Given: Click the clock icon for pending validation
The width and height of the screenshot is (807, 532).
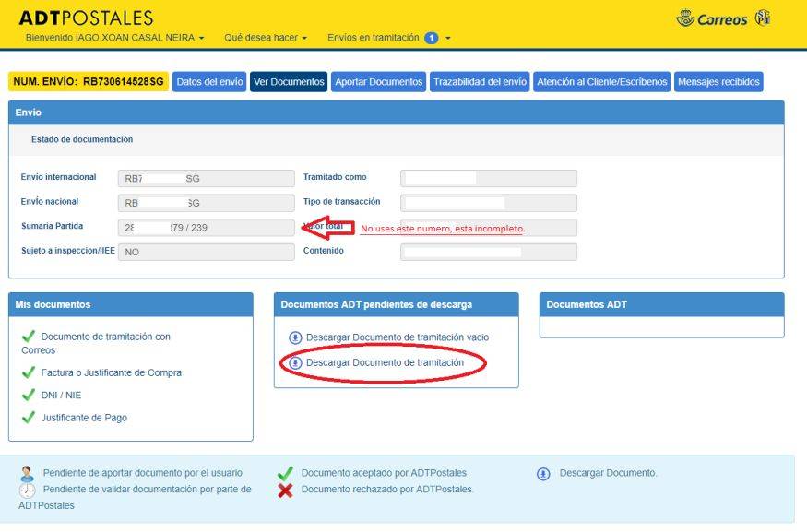Looking at the screenshot, I should [28, 490].
